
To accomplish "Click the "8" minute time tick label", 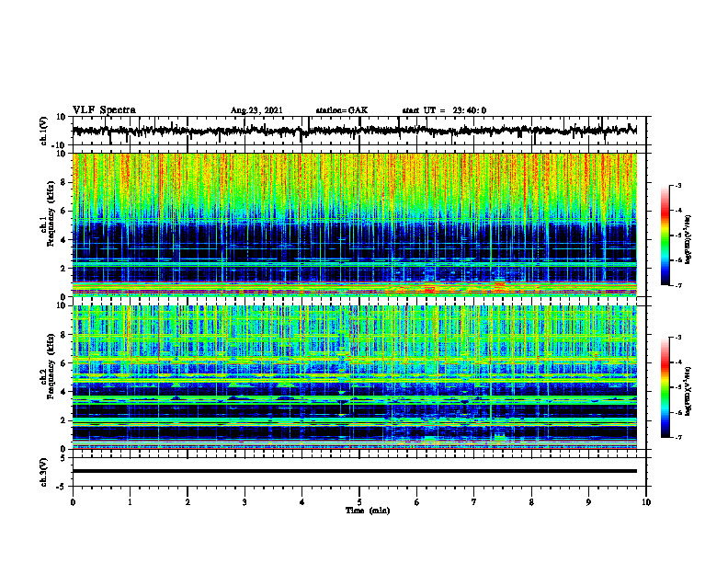I will point(531,502).
